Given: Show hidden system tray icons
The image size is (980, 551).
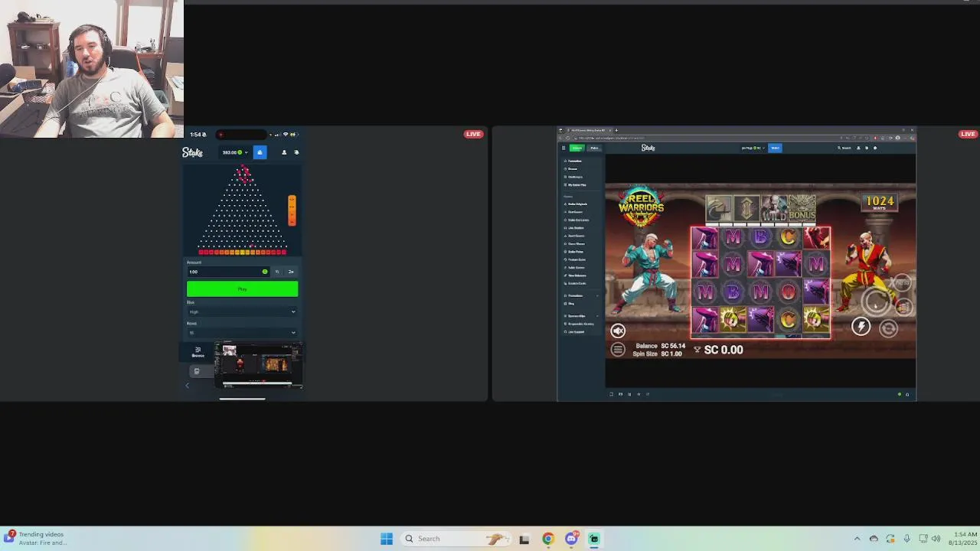Looking at the screenshot, I should point(857,539).
